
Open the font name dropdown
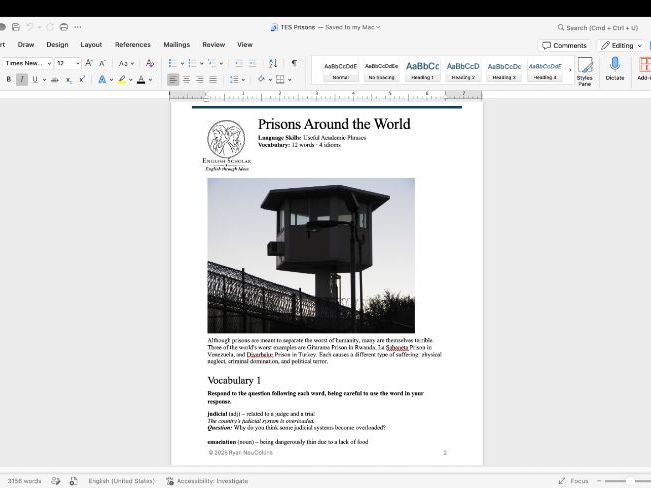tap(49, 63)
